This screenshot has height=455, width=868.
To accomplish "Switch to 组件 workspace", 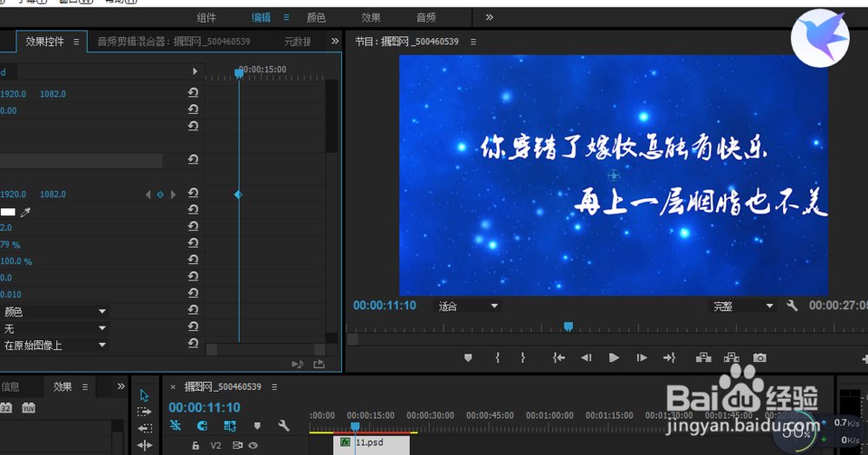I will coord(207,17).
